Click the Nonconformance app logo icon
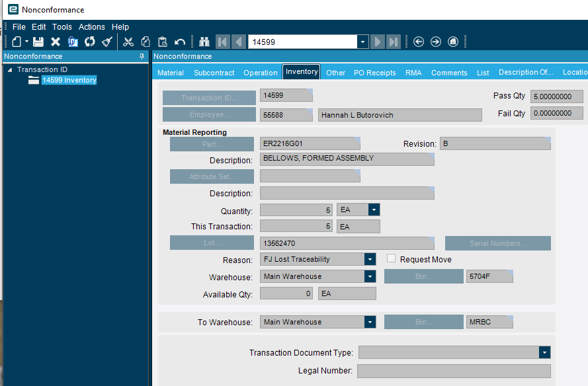The height and width of the screenshot is (386, 588). 13,9
